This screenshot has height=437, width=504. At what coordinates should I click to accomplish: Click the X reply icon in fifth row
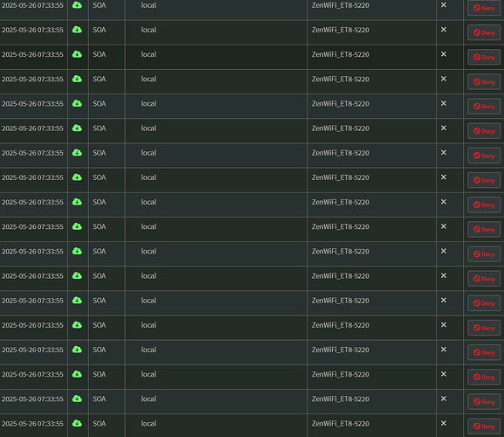(444, 103)
